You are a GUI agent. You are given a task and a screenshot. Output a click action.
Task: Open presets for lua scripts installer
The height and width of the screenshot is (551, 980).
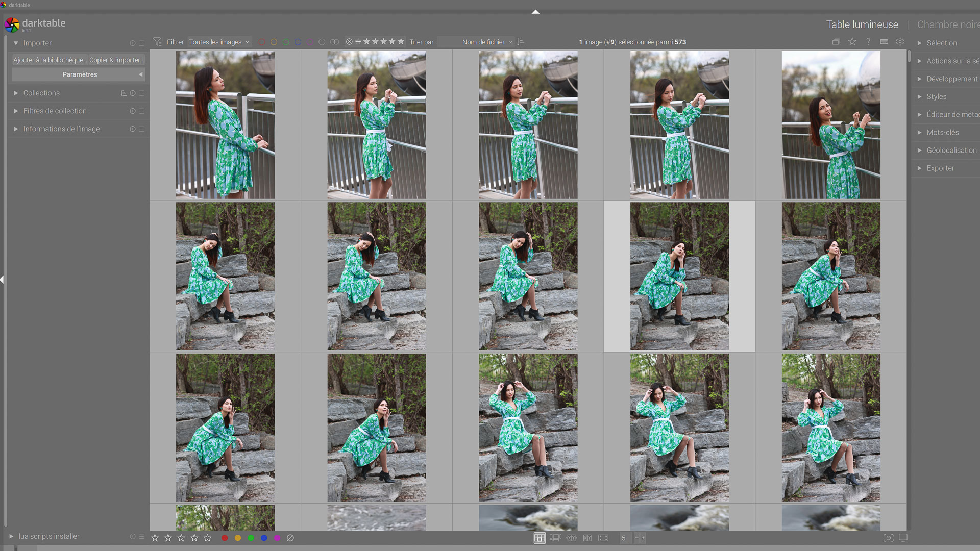(x=142, y=536)
